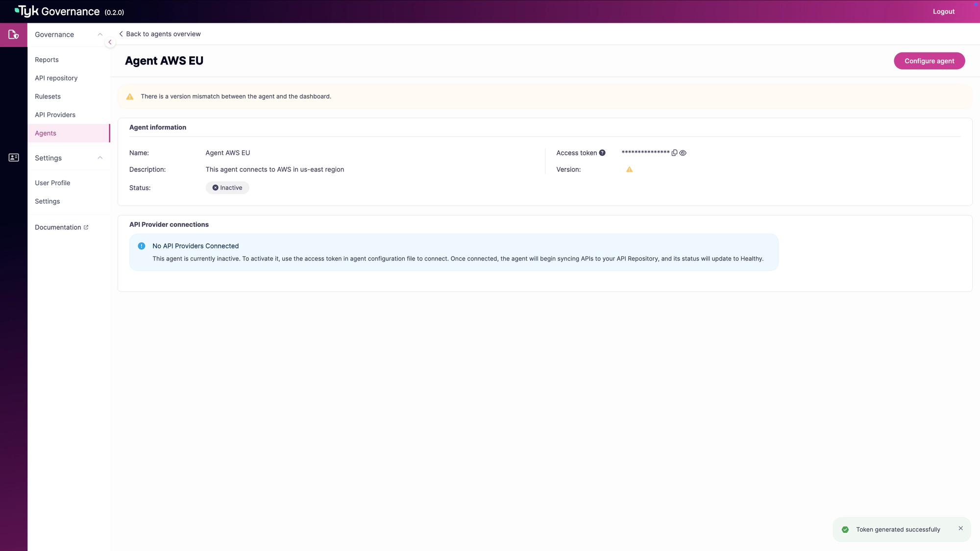
Task: Select API Providers in sidebar
Action: tap(55, 115)
